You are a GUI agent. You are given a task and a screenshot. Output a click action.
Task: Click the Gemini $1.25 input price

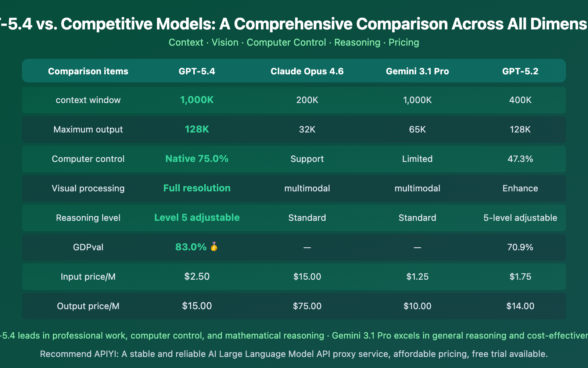417,277
